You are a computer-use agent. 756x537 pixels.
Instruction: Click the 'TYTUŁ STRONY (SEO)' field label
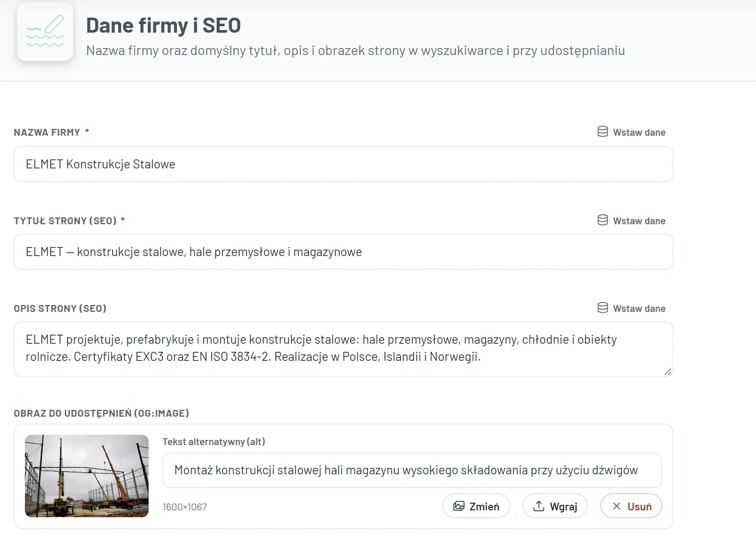tap(65, 221)
